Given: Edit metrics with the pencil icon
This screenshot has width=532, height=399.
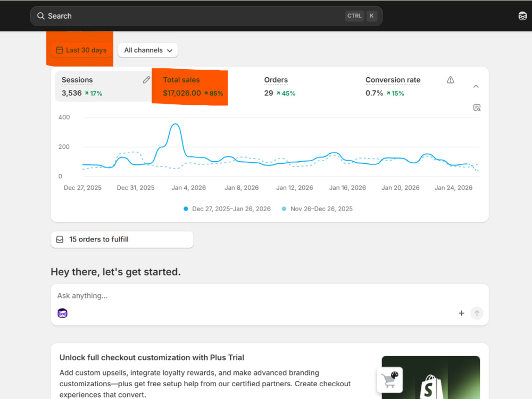Looking at the screenshot, I should click(146, 80).
